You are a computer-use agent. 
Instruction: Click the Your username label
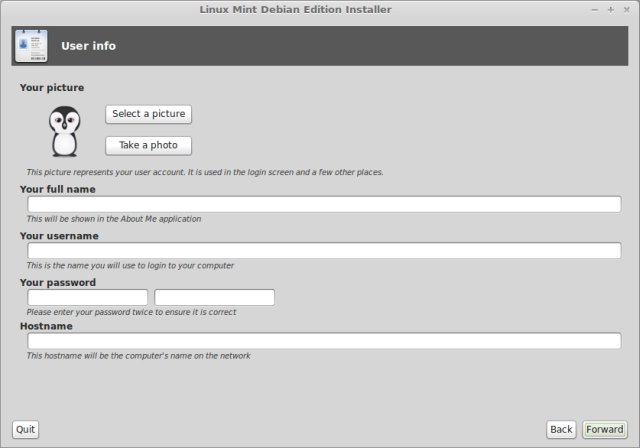(x=59, y=236)
